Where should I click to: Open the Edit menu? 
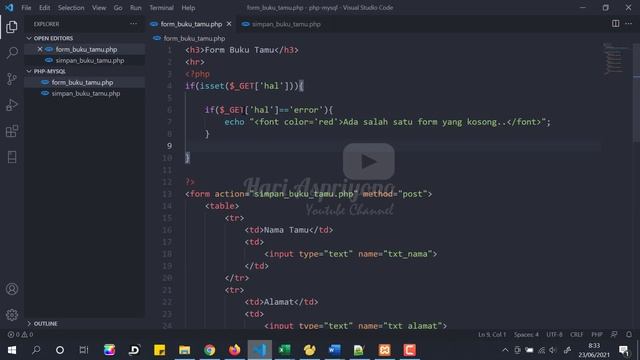pyautogui.click(x=44, y=8)
